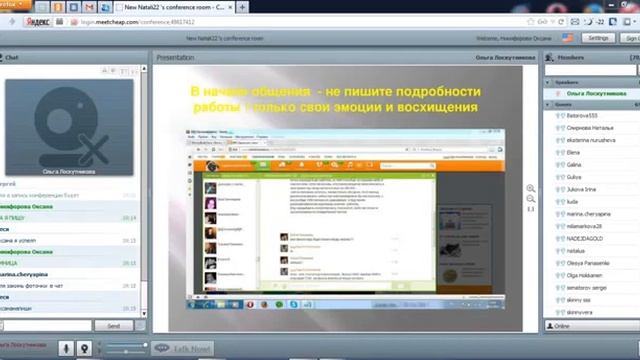
Task: Click the members search field
Action: coord(590,70)
